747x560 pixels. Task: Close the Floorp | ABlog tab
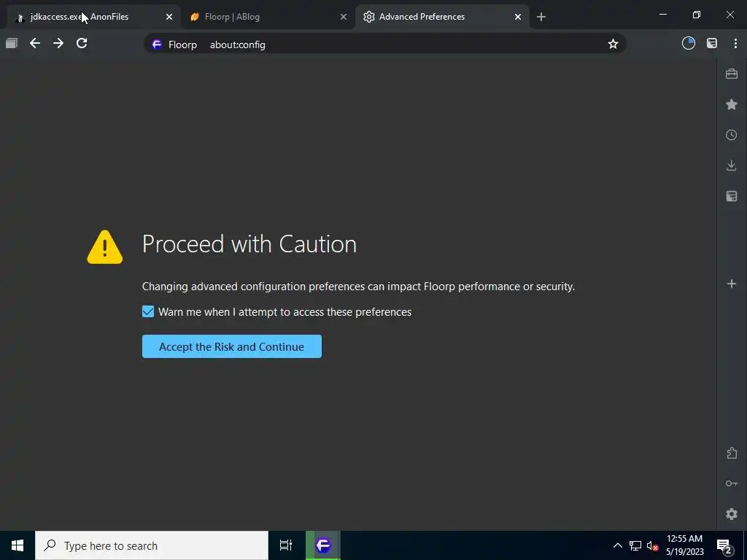tap(344, 17)
